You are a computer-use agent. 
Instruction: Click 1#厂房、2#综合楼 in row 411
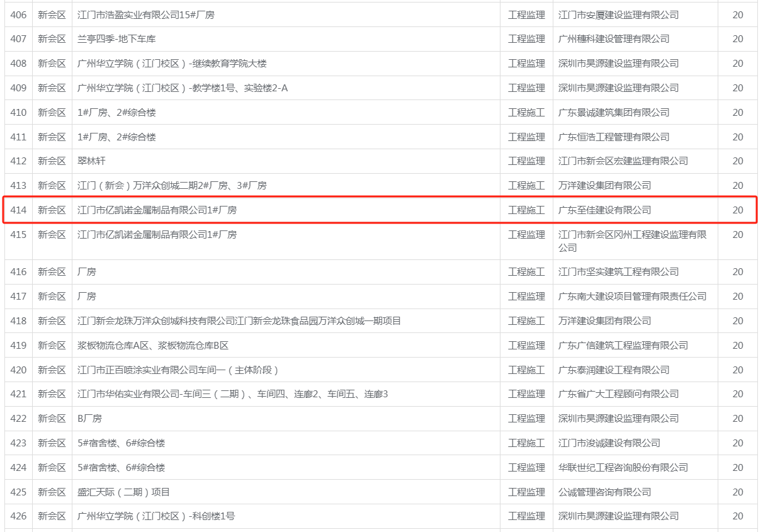point(116,137)
